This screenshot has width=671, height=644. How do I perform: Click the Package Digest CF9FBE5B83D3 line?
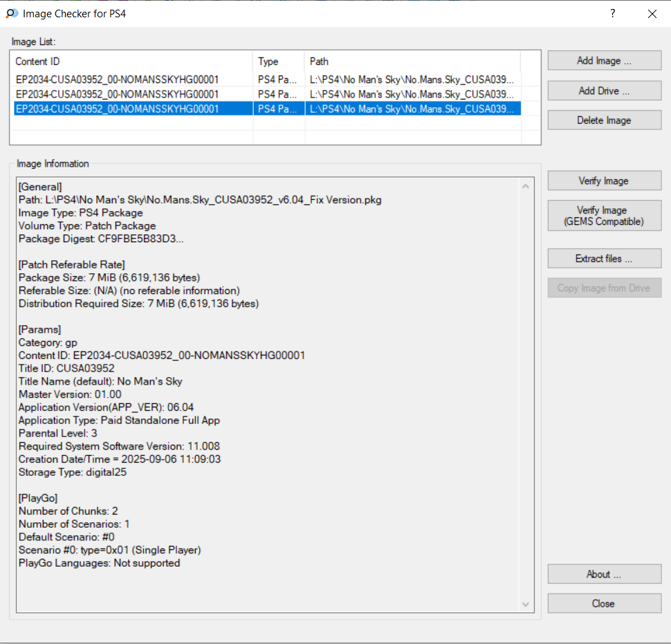coord(101,239)
